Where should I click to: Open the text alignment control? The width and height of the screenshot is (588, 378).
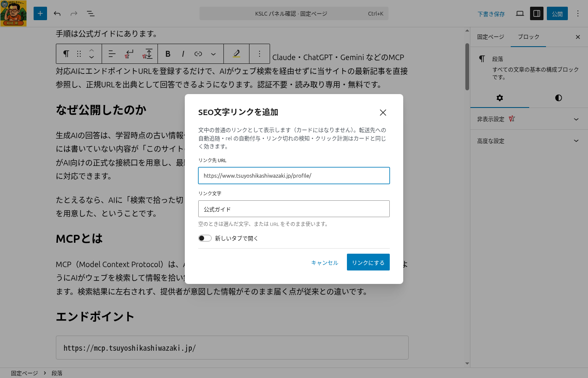(x=112, y=54)
